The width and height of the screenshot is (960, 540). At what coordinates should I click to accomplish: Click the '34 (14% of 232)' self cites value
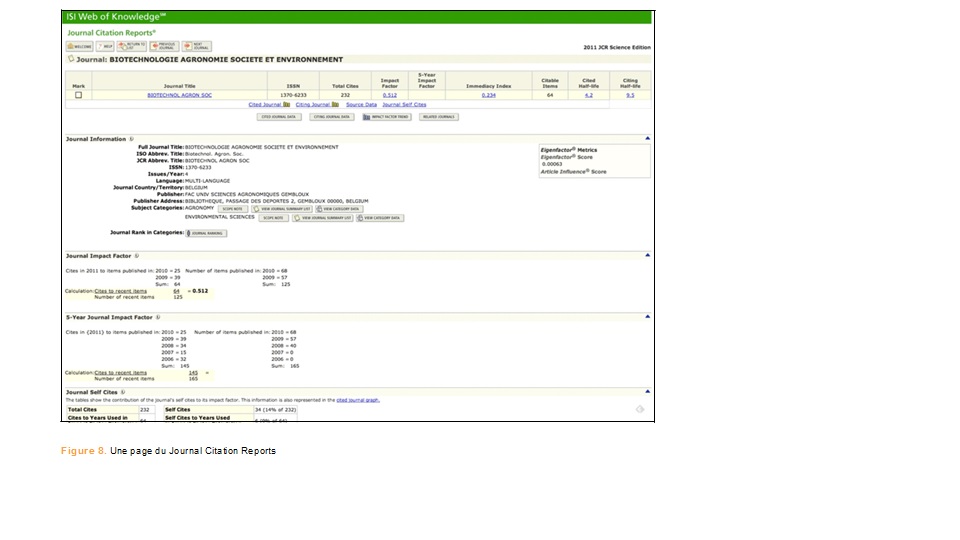coord(276,410)
